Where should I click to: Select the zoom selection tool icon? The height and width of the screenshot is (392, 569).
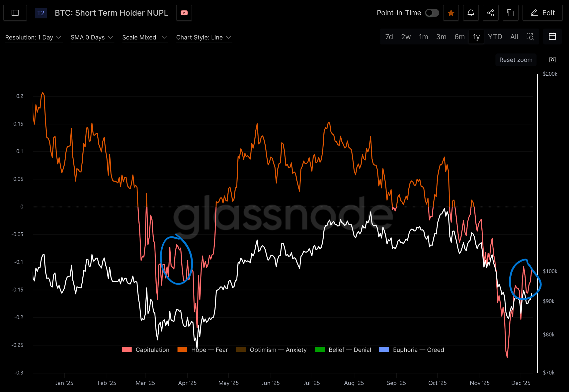coord(530,37)
